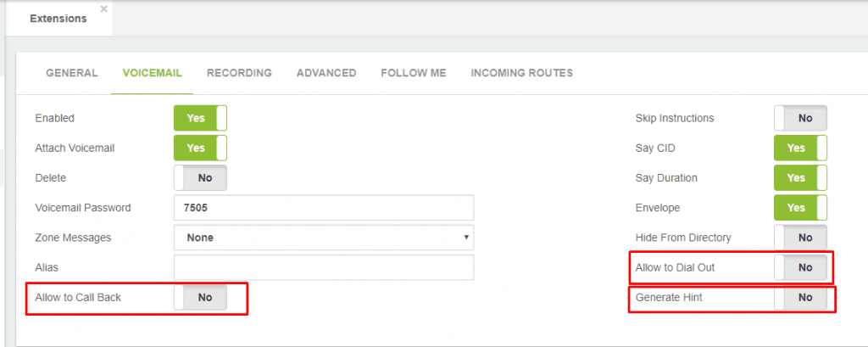868x347 pixels.
Task: Toggle the Say CID switch
Action: pyautogui.click(x=800, y=148)
